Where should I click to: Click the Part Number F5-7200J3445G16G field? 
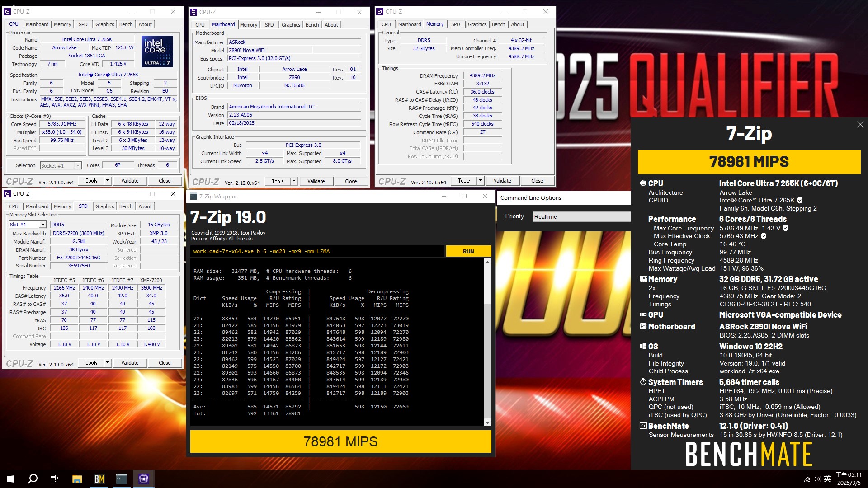(78, 258)
